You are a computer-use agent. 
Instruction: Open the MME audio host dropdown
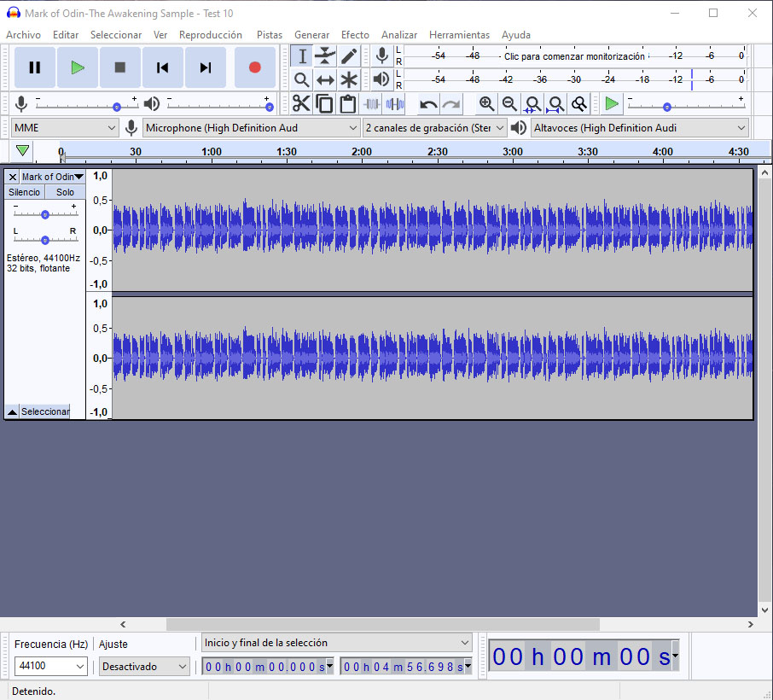pos(65,128)
